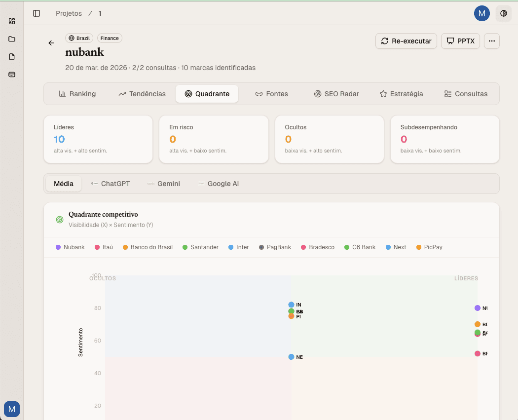Click Inter legend entry
The image size is (518, 420).
(238, 247)
